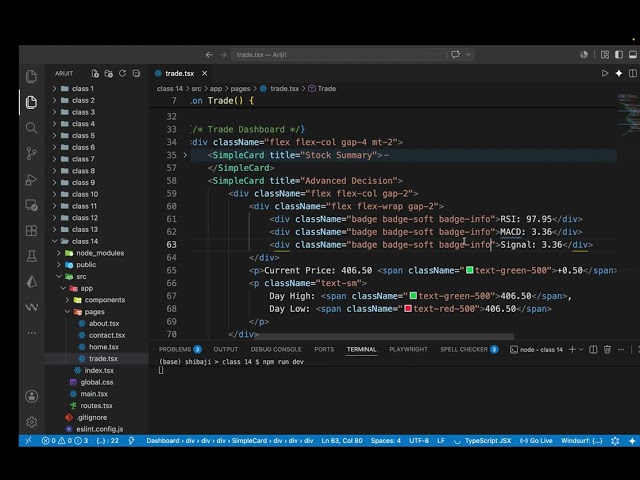The width and height of the screenshot is (640, 480).
Task: Toggle the bottom panel layout button
Action: (x=633, y=55)
